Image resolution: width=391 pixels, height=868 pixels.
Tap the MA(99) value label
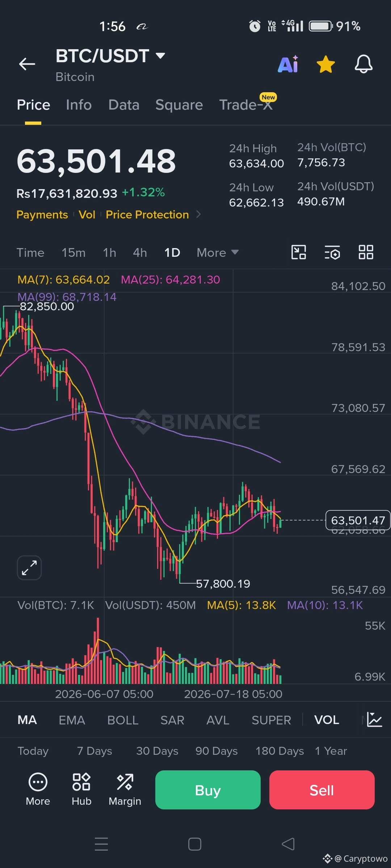click(67, 297)
